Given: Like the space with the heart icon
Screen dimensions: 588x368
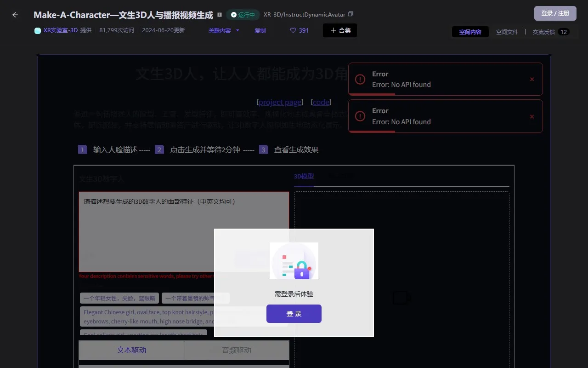Looking at the screenshot, I should tap(294, 30).
